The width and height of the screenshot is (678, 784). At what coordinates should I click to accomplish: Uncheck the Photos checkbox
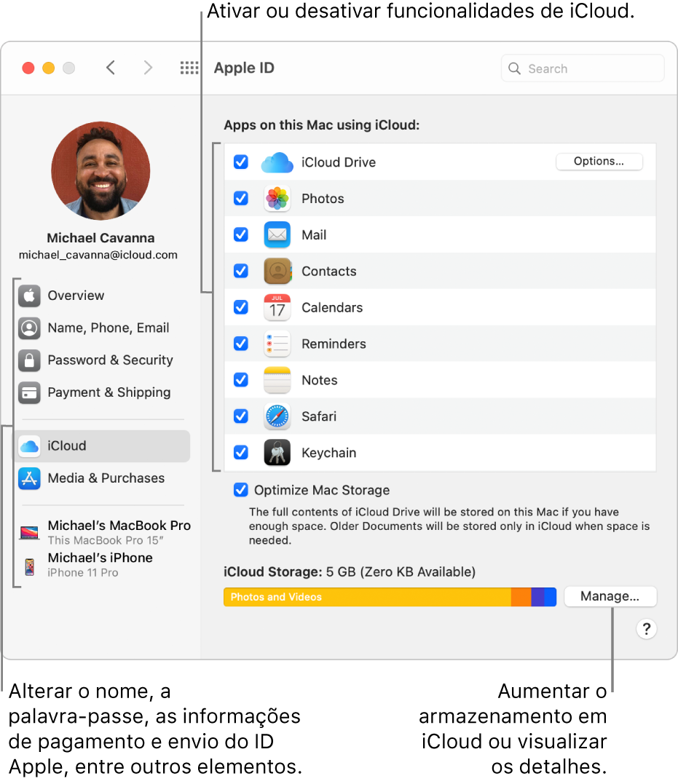tap(241, 199)
